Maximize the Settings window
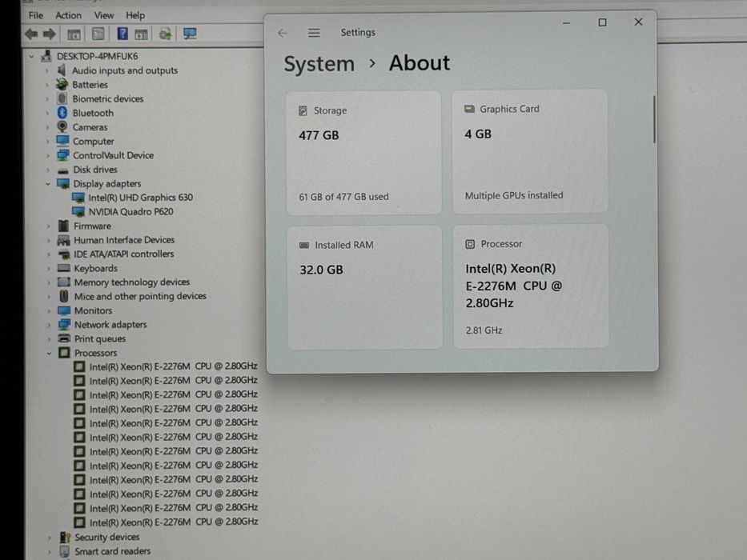The height and width of the screenshot is (560, 747). tap(602, 22)
